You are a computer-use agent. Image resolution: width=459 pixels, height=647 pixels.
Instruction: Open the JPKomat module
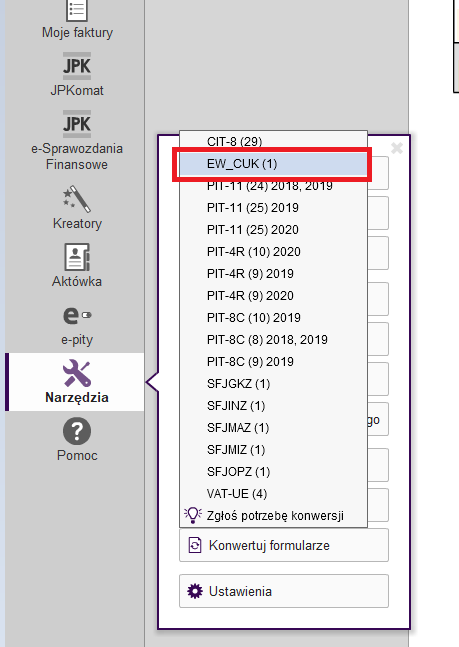[x=77, y=74]
